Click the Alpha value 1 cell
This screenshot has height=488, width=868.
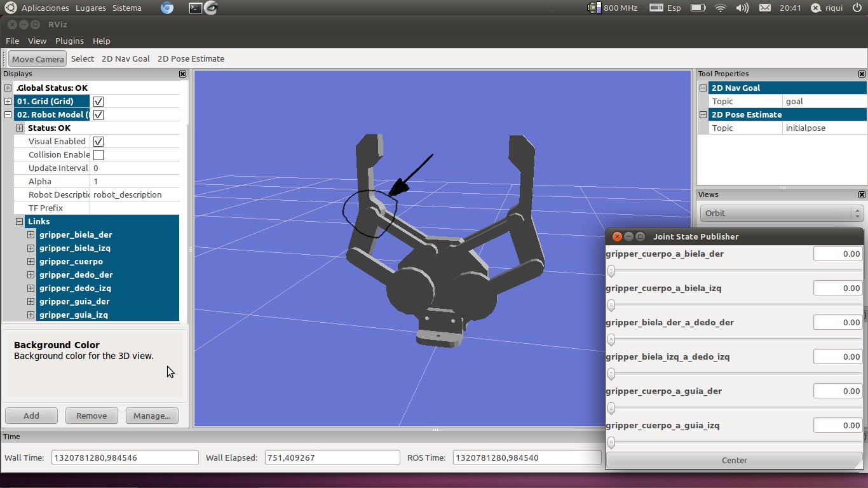[x=135, y=181]
